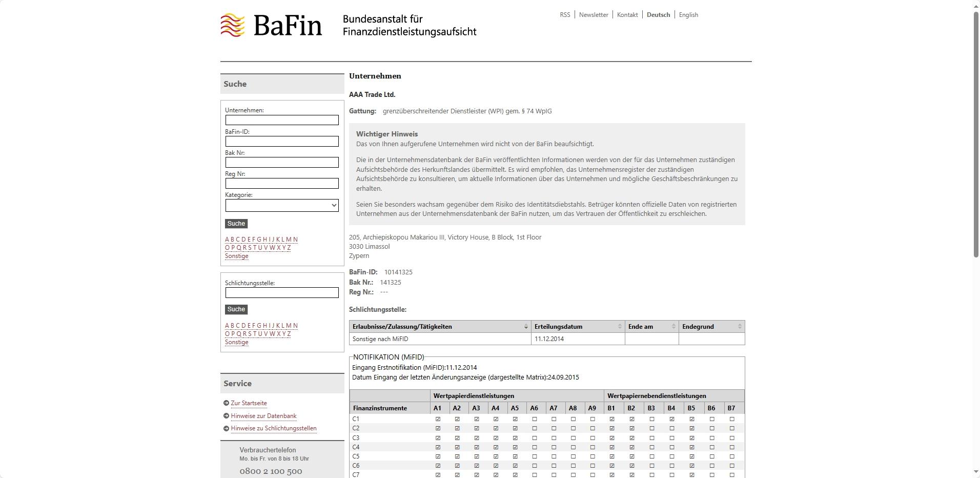Click letter A in Unternehmen alphabet index
Viewport: 980px width, 478px height.
coord(227,240)
